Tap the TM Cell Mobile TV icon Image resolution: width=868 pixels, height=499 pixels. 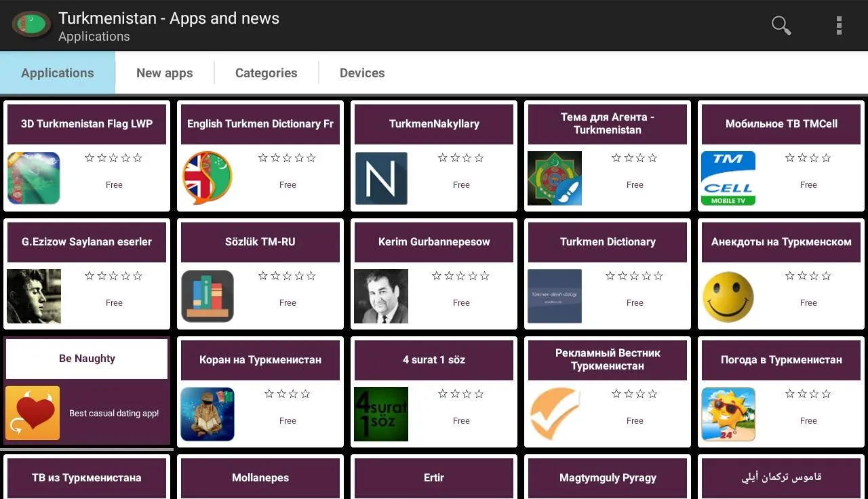click(728, 178)
